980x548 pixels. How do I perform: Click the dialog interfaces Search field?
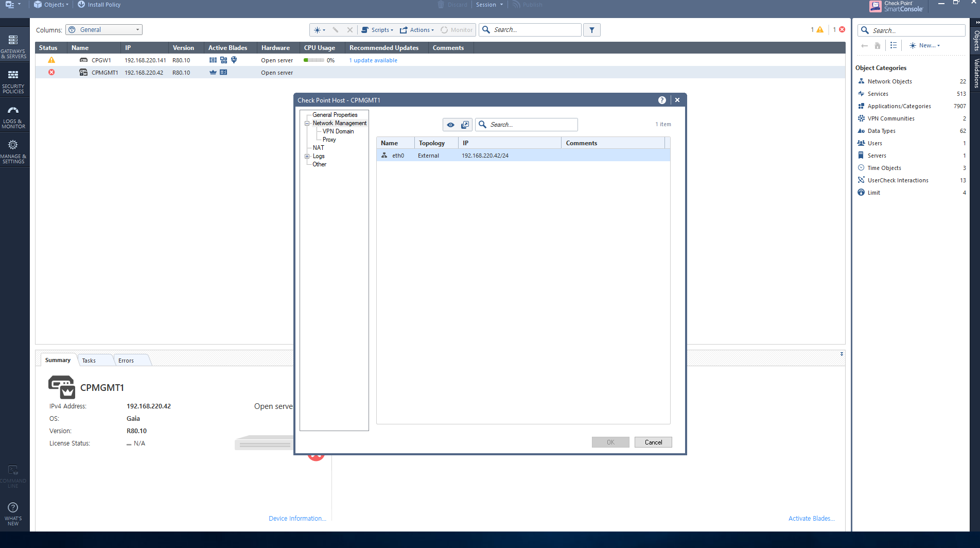[526, 125]
